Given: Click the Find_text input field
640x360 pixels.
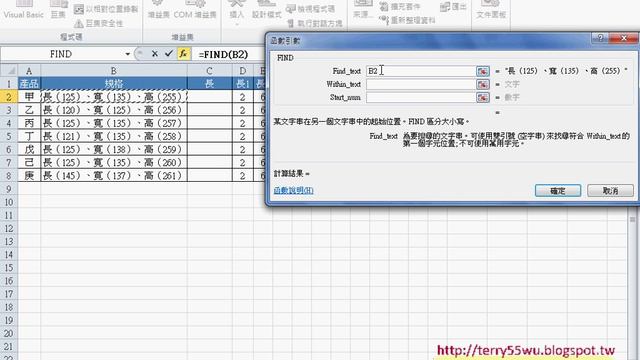Looking at the screenshot, I should tap(420, 71).
